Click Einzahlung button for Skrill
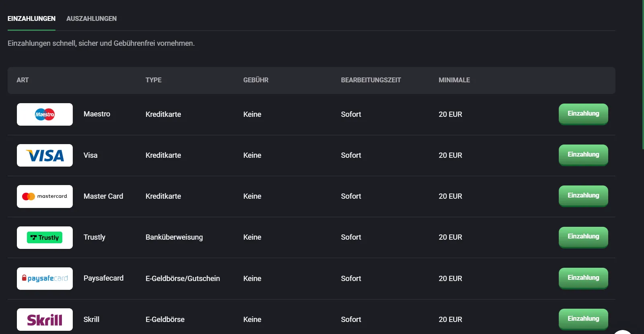This screenshot has width=644, height=334. (583, 319)
